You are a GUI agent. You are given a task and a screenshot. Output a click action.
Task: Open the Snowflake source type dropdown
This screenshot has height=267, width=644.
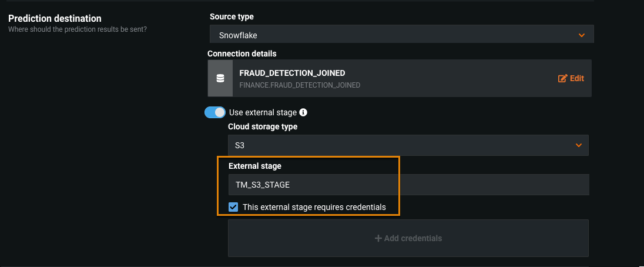401,35
